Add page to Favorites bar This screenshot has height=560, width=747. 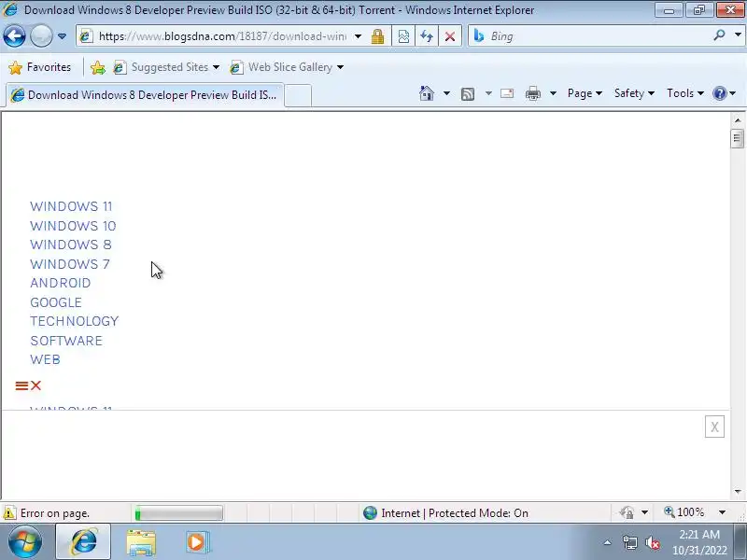pyautogui.click(x=98, y=67)
